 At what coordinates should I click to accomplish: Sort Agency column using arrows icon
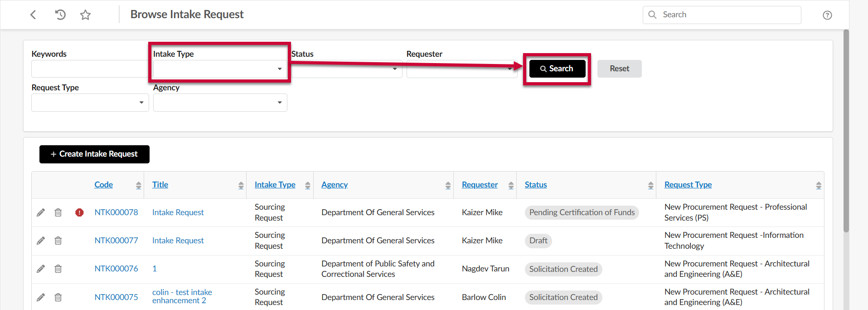point(448,185)
